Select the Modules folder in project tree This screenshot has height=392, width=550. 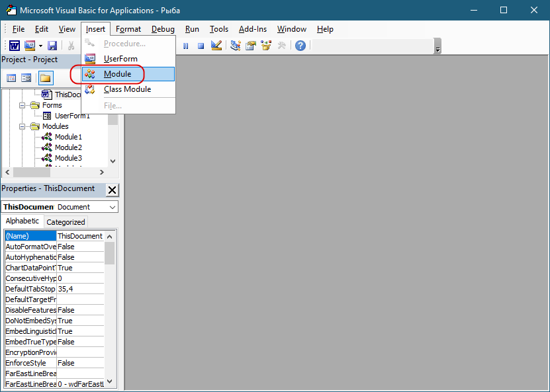(55, 126)
